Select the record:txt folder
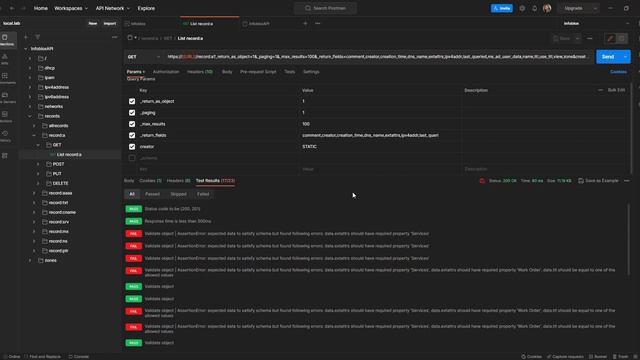640x360 pixels. point(58,203)
